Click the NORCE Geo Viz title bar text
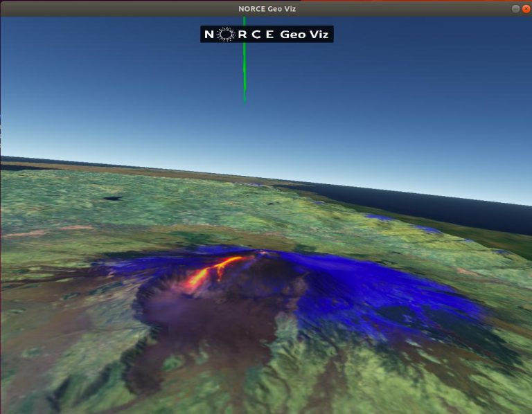 point(267,9)
